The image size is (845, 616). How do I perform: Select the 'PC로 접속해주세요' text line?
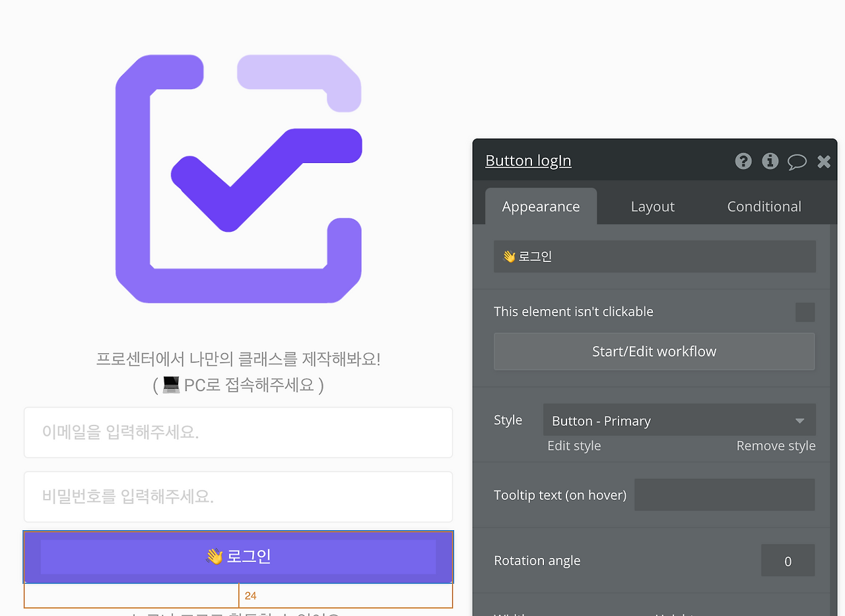click(x=238, y=384)
